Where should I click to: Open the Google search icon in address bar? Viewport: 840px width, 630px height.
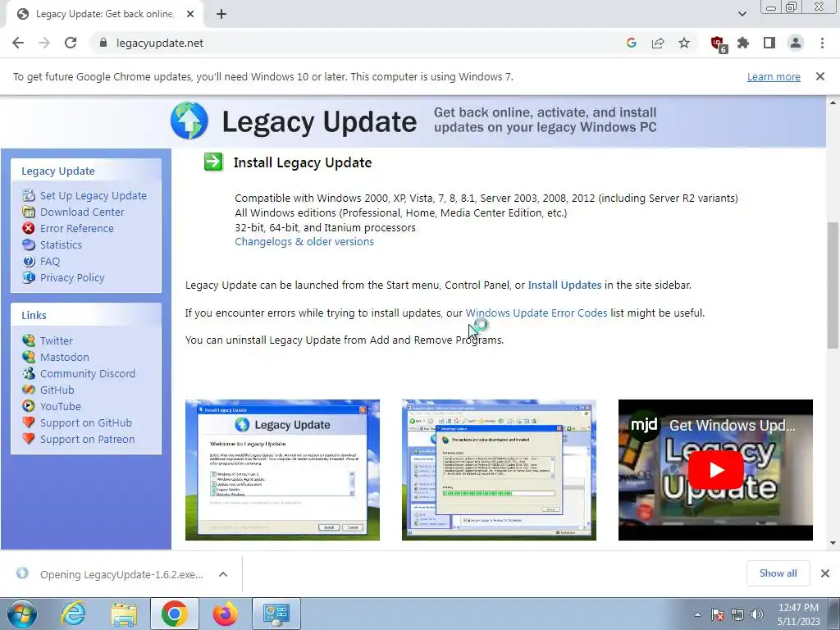click(631, 43)
